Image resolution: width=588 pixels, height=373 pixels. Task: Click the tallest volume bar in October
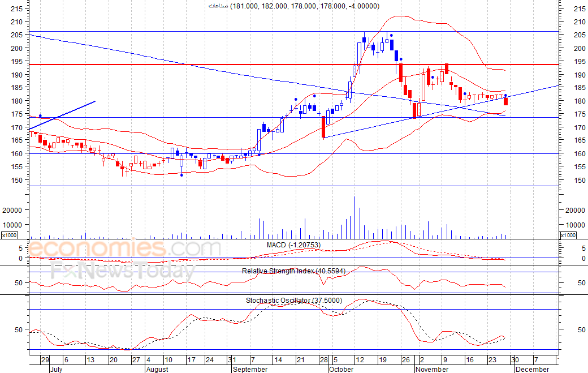click(354, 217)
